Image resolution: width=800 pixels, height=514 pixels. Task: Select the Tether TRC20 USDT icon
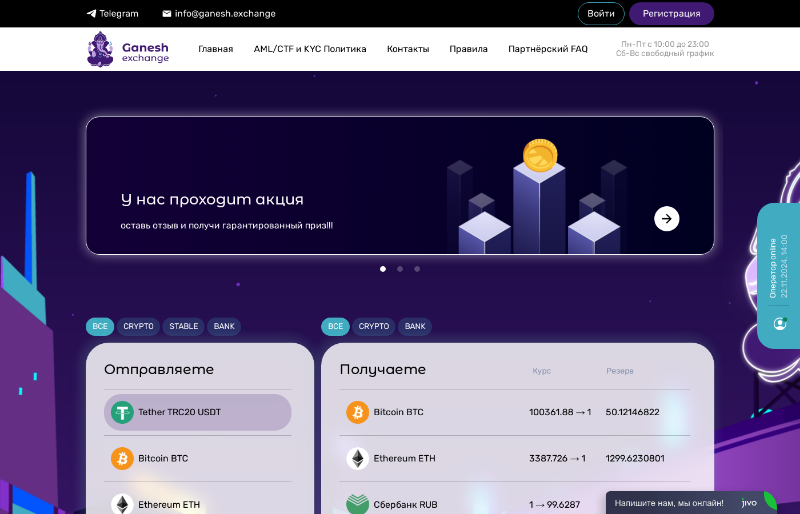122,412
